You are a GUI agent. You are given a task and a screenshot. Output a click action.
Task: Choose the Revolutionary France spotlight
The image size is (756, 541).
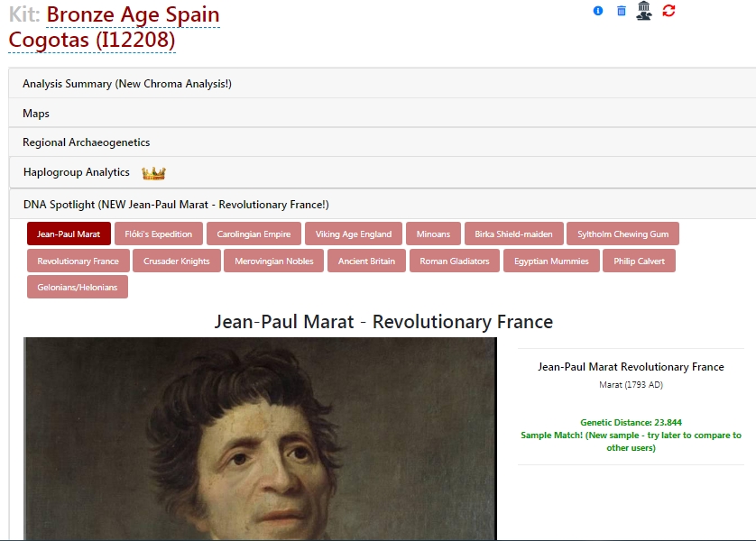pos(78,261)
